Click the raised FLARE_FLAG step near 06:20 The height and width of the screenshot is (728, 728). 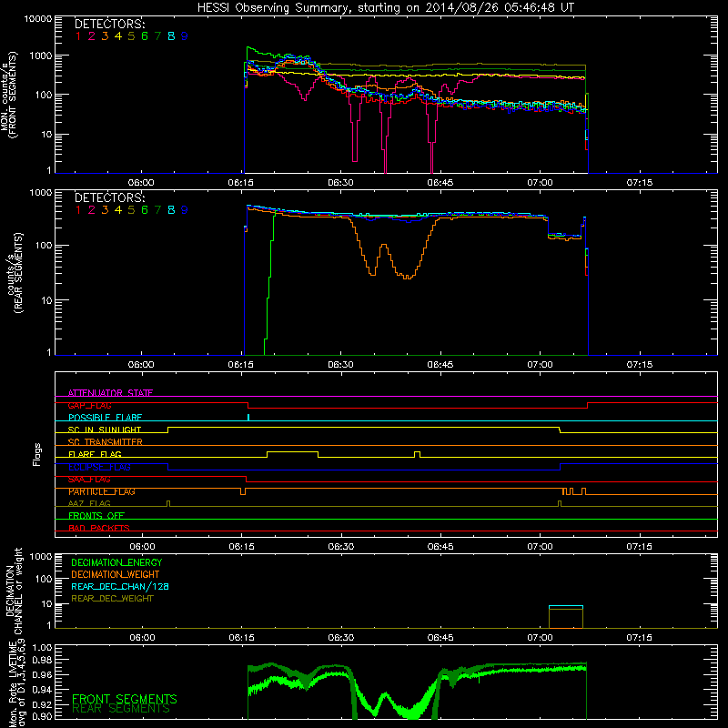pos(292,451)
